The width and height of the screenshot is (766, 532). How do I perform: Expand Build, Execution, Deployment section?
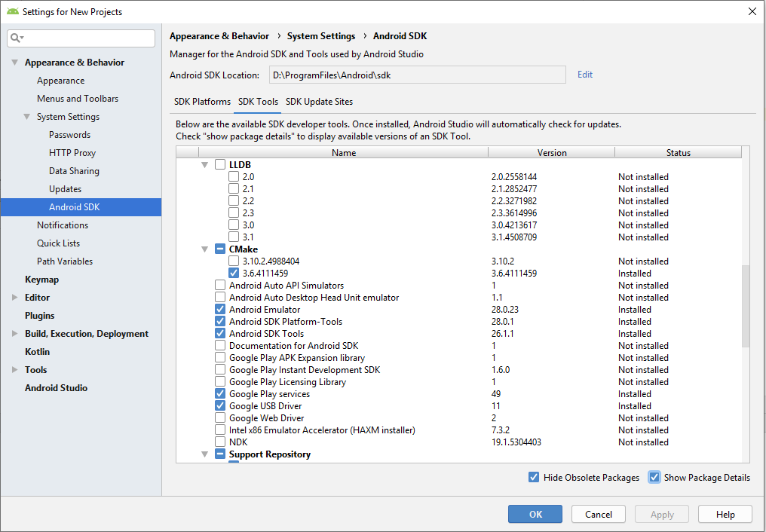pyautogui.click(x=15, y=333)
